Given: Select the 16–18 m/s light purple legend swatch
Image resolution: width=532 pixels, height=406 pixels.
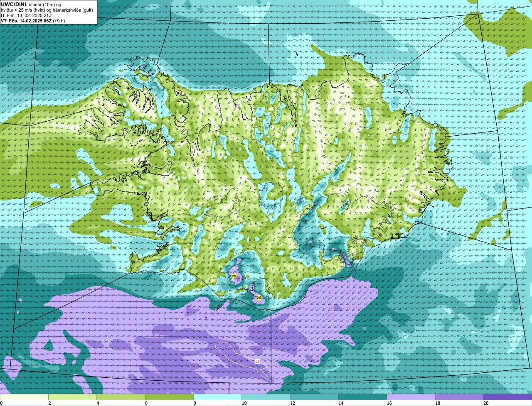Looking at the screenshot, I should (411, 397).
